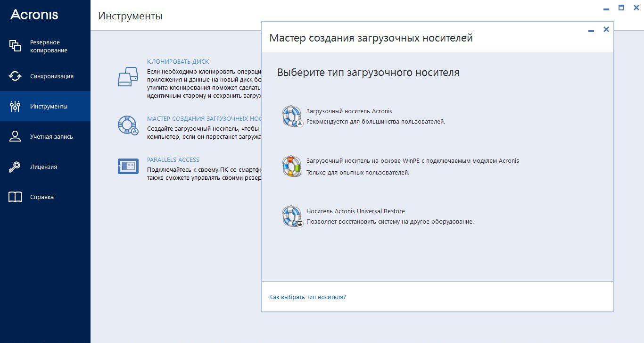Image resolution: width=644 pixels, height=343 pixels.
Task: Click the Acronis bootable media lifebuoy icon
Action: pos(292,117)
